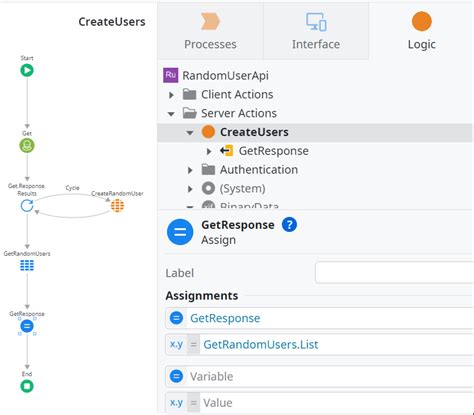
Task: Expand the (System) module node
Action: tap(190, 189)
